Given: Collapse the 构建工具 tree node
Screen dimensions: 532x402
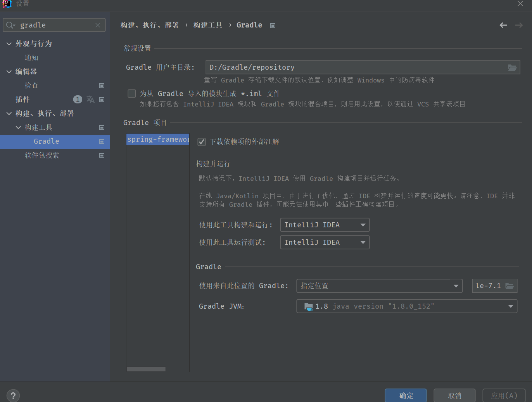Looking at the screenshot, I should coord(18,127).
